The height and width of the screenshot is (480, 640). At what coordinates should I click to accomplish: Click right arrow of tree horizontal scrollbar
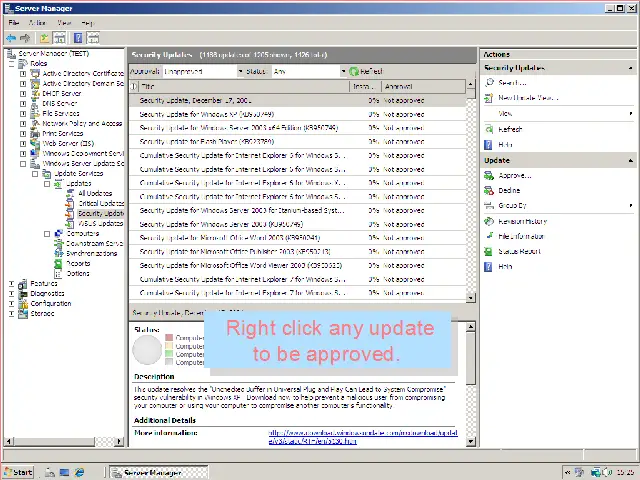119,441
